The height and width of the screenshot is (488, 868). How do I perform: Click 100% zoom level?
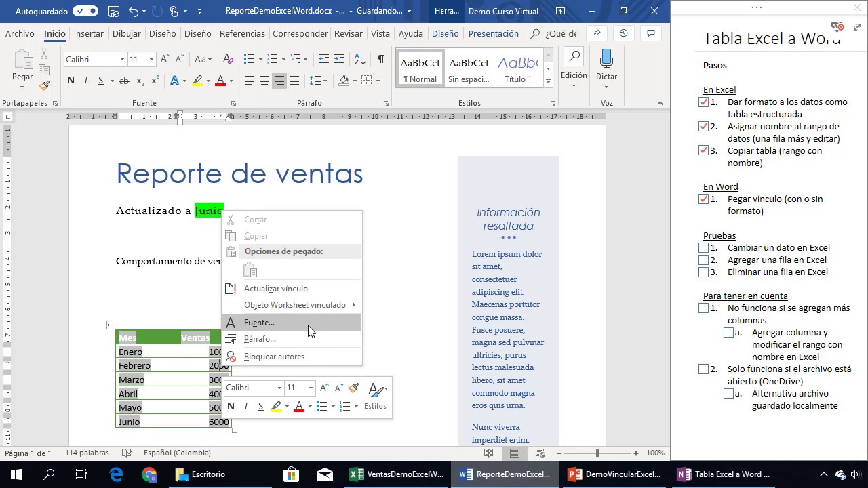pyautogui.click(x=655, y=453)
